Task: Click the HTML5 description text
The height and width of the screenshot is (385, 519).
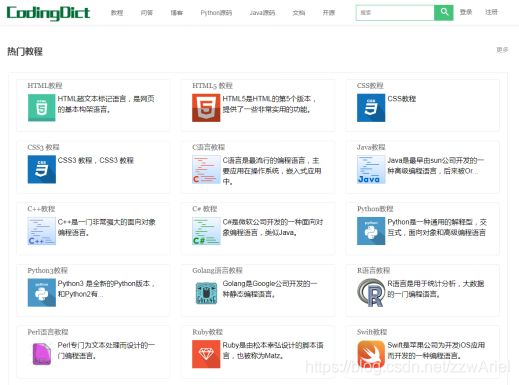Action: [269, 104]
